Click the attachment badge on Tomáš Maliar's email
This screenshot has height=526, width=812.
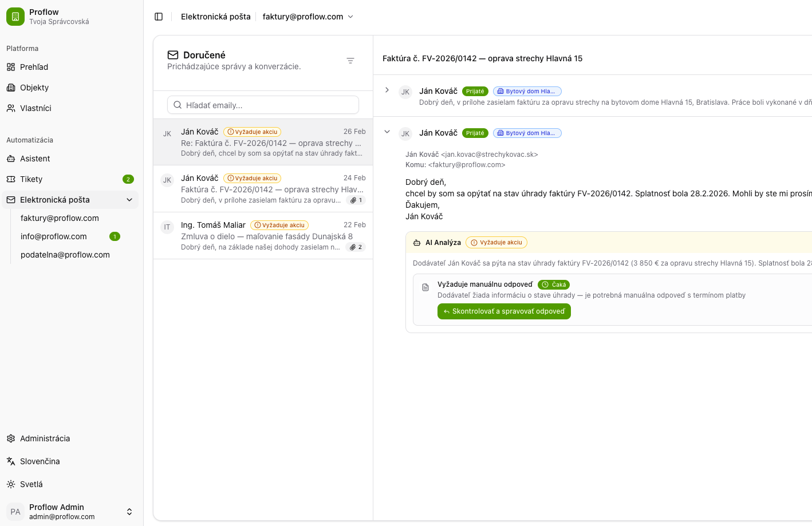[x=356, y=247]
